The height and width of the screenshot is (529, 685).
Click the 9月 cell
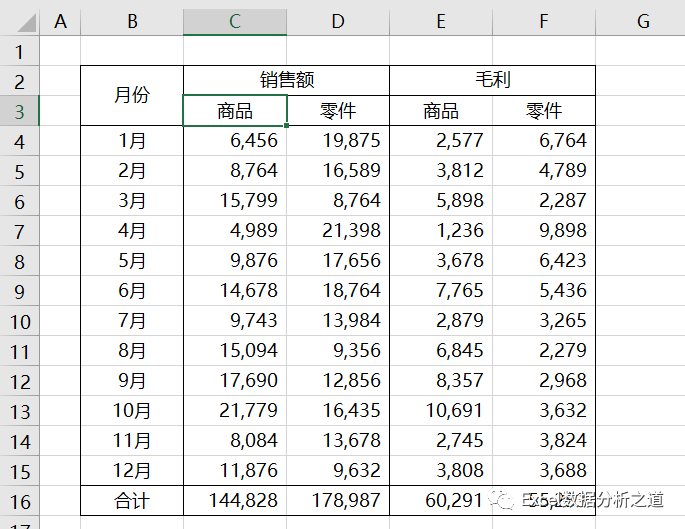(132, 381)
